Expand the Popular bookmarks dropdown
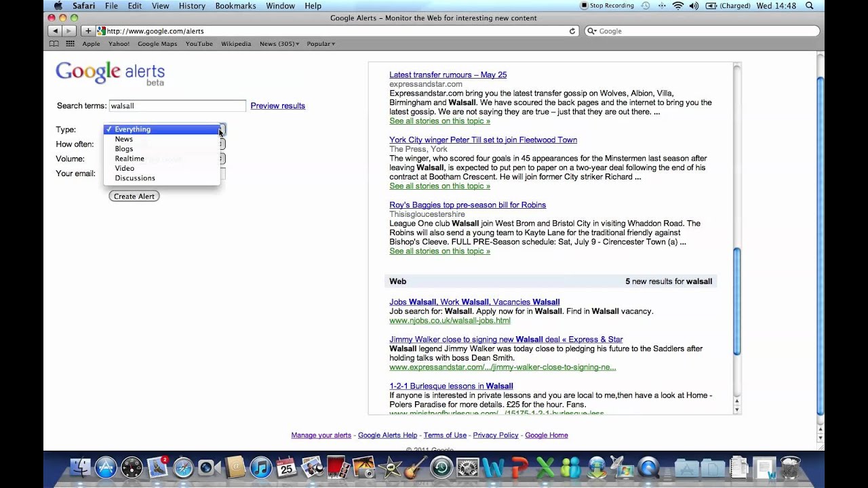The width and height of the screenshot is (868, 488). click(x=321, y=44)
